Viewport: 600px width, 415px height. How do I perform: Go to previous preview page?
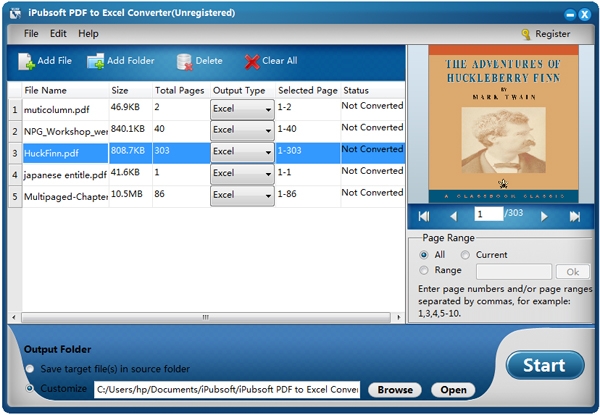[x=454, y=216]
